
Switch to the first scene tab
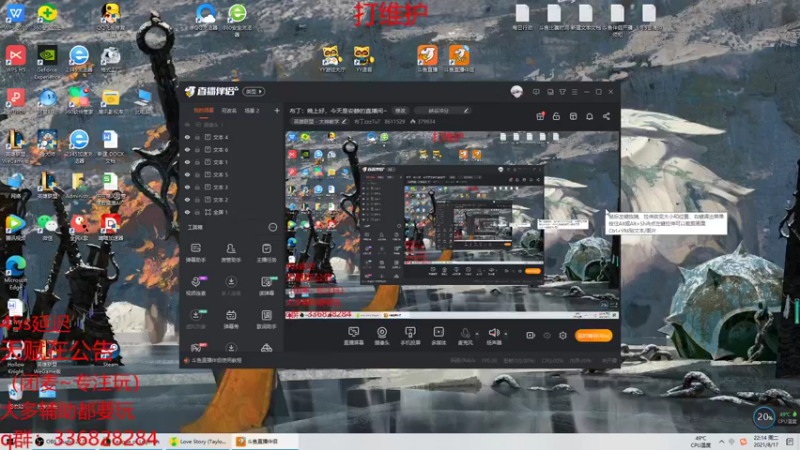click(204, 111)
